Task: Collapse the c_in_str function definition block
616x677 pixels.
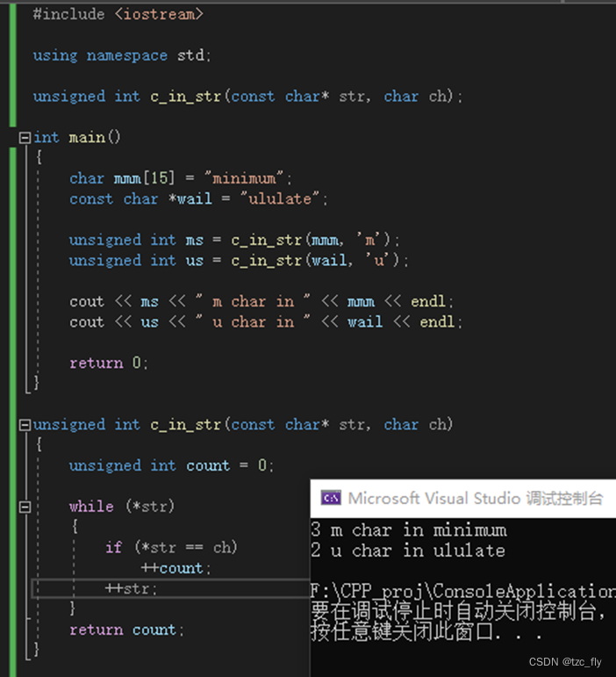Action: [25, 425]
